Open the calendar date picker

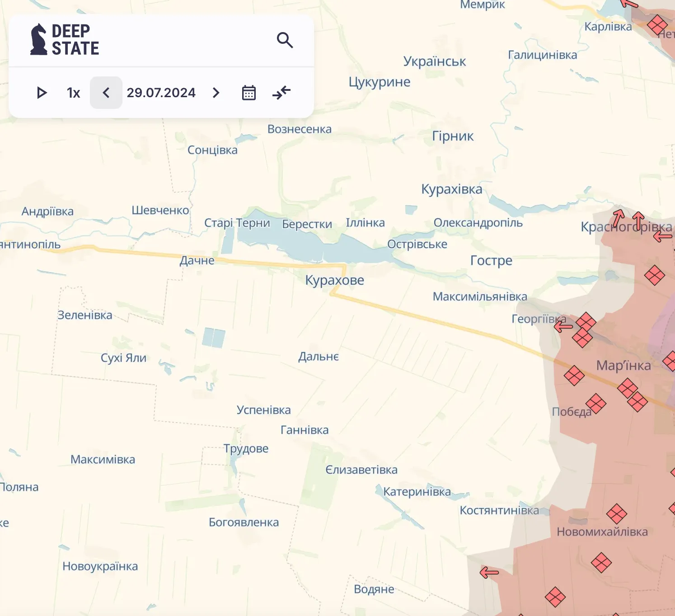point(248,93)
